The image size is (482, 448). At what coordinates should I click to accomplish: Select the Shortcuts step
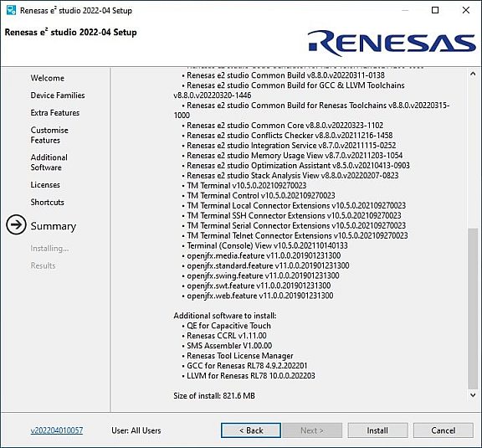(48, 202)
